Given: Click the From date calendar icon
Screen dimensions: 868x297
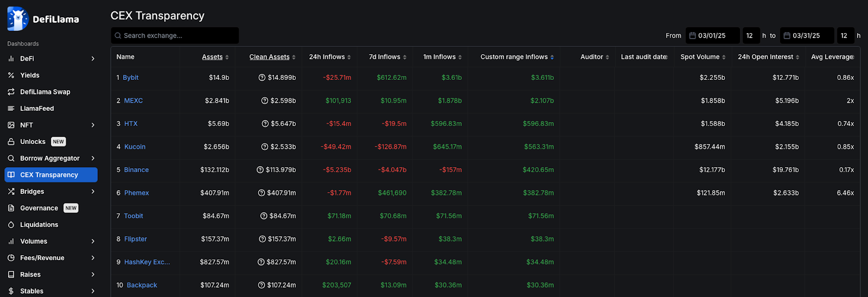Looking at the screenshot, I should 692,36.
